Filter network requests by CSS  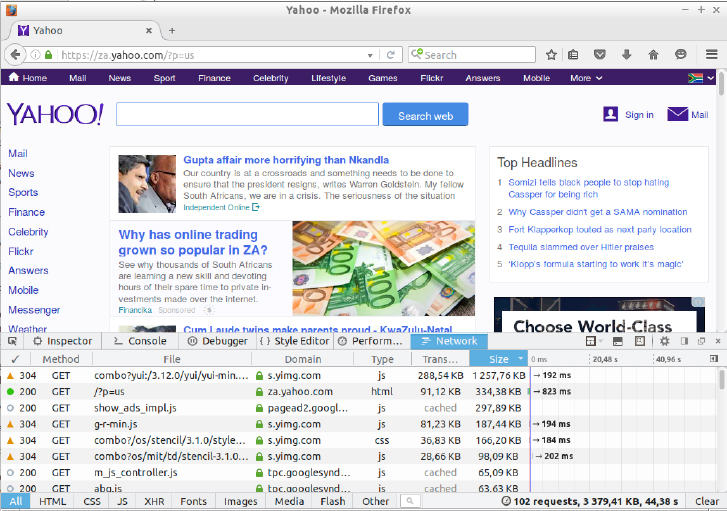click(x=92, y=501)
